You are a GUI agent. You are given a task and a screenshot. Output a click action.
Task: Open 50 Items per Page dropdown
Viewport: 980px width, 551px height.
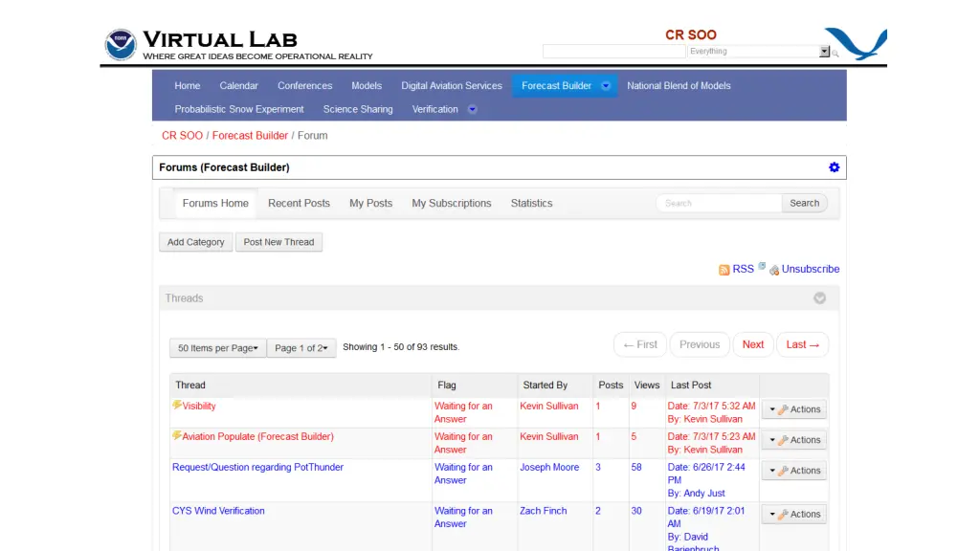click(x=217, y=348)
